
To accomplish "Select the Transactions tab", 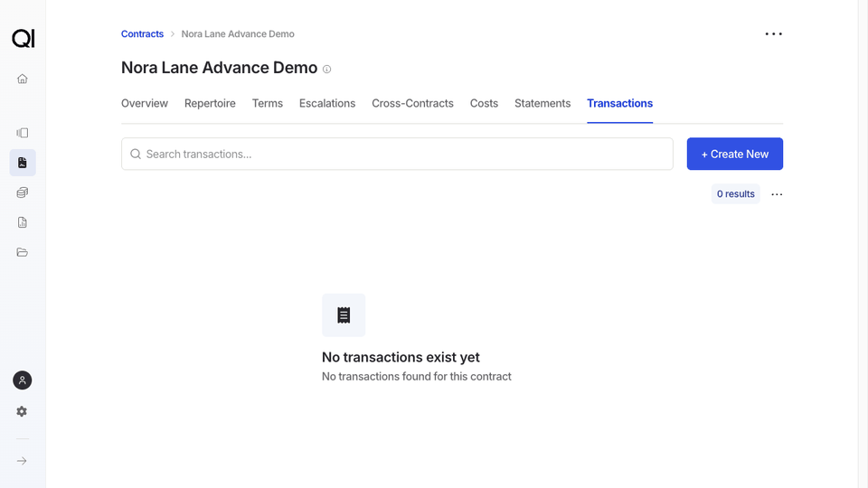I will (620, 103).
